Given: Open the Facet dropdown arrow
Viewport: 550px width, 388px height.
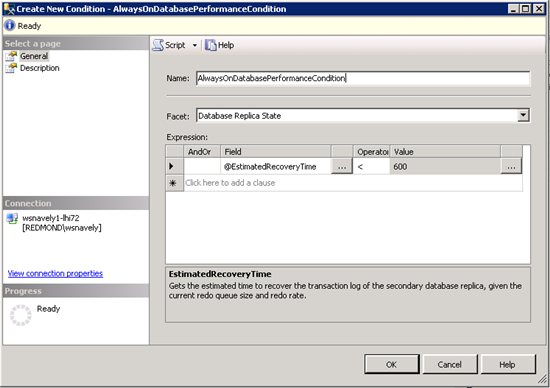Looking at the screenshot, I should coord(523,115).
